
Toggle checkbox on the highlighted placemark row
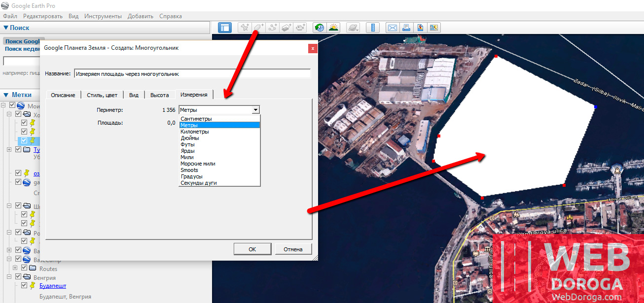tap(24, 141)
